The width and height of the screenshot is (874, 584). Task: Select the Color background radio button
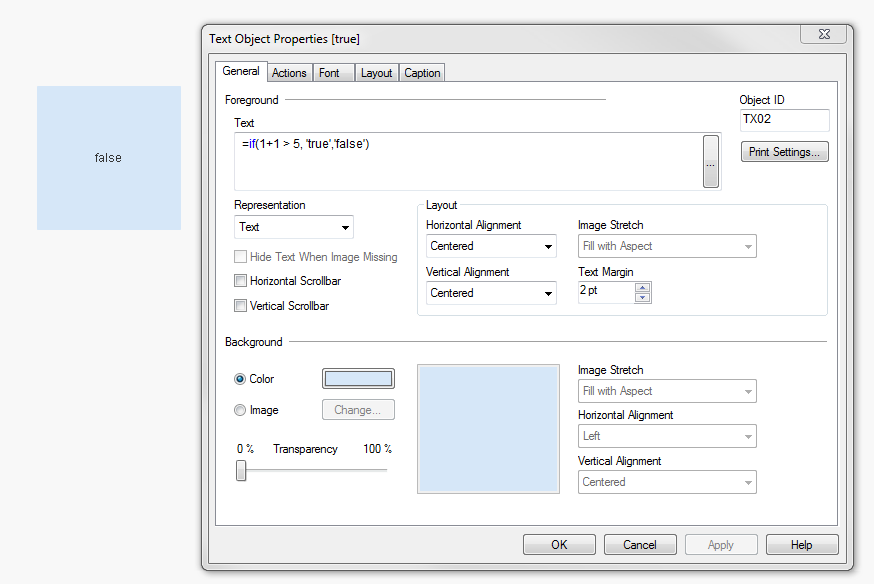[x=240, y=379]
